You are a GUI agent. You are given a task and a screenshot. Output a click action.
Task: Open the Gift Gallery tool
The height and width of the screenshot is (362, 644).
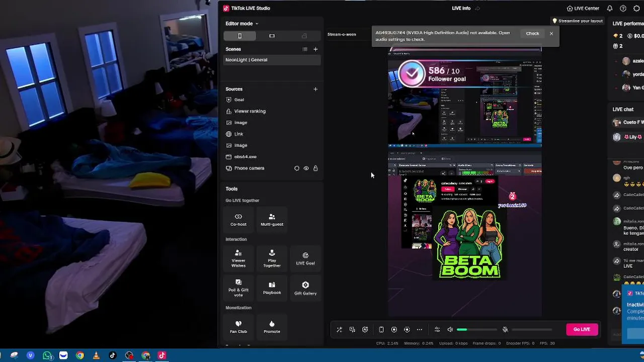tap(305, 288)
